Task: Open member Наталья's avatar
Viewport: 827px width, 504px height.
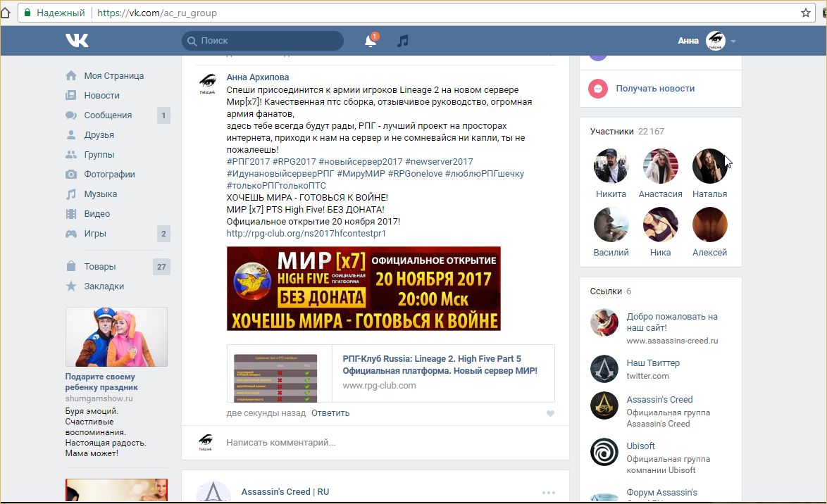Action: tap(709, 165)
